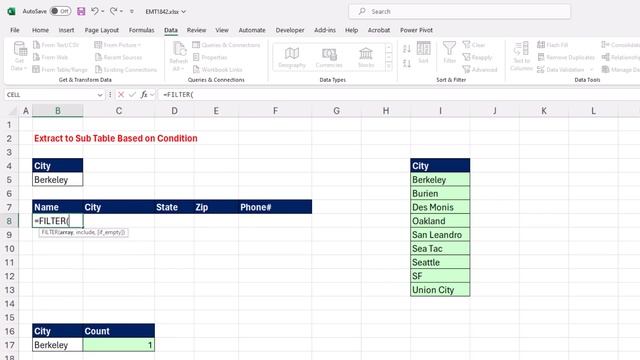The height and width of the screenshot is (360, 640).
Task: Select the Currencies data type
Action: 329,57
